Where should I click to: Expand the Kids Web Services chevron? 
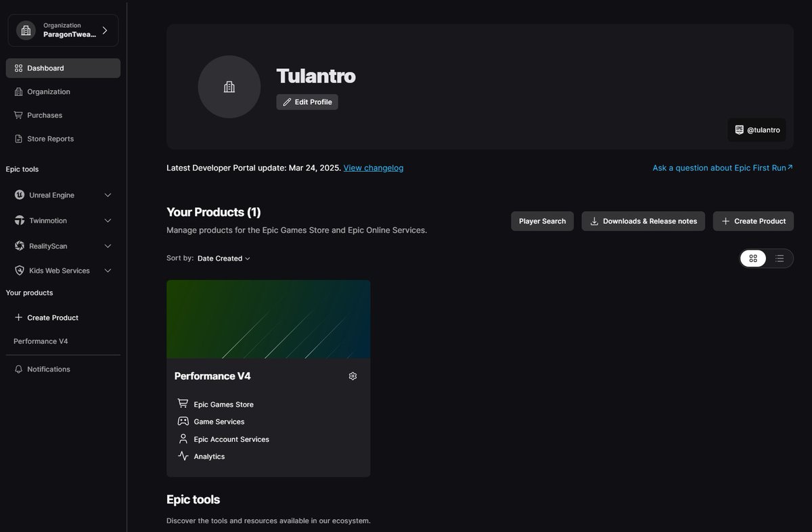108,271
